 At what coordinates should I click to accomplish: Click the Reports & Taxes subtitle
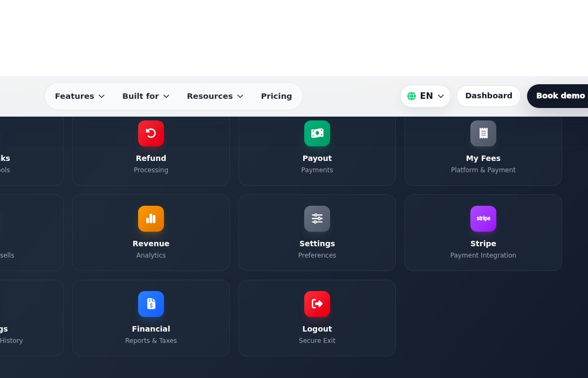tap(151, 340)
